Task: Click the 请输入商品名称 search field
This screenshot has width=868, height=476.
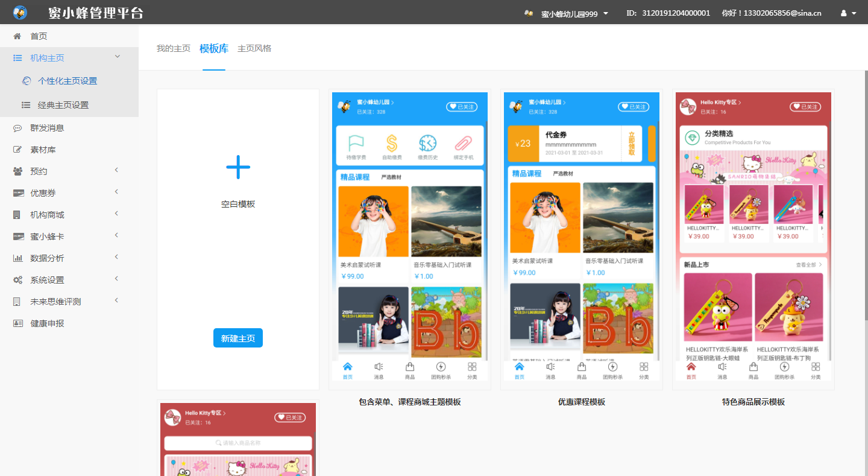Action: (238, 443)
